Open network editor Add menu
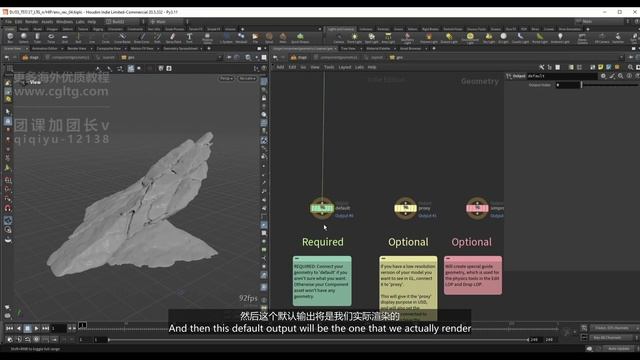640x360 pixels. (280, 67)
